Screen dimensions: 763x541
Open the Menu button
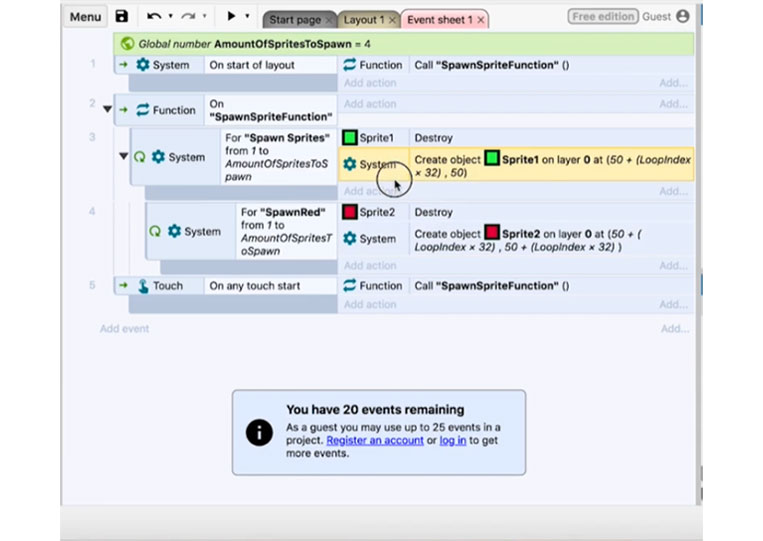(x=85, y=17)
